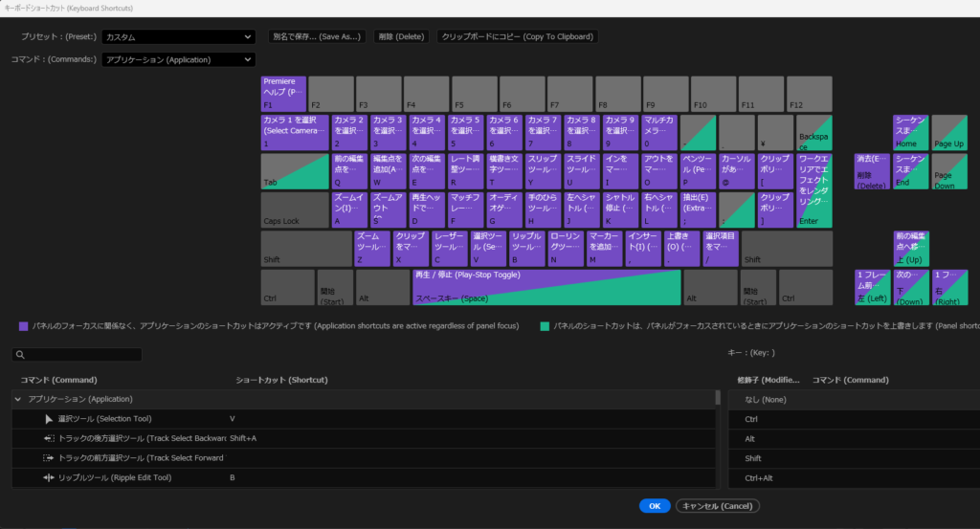980x529 pixels.
Task: Click the search magnifier icon
Action: (20, 355)
